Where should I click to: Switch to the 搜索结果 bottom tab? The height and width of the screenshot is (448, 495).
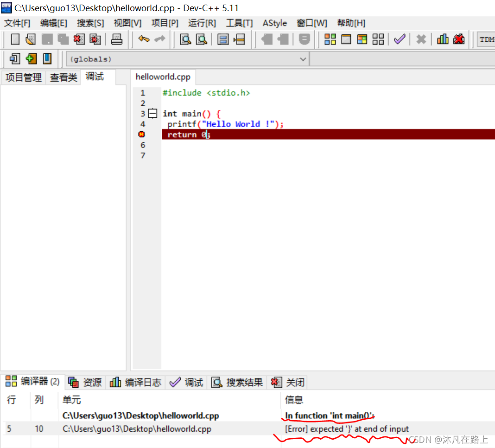237,382
